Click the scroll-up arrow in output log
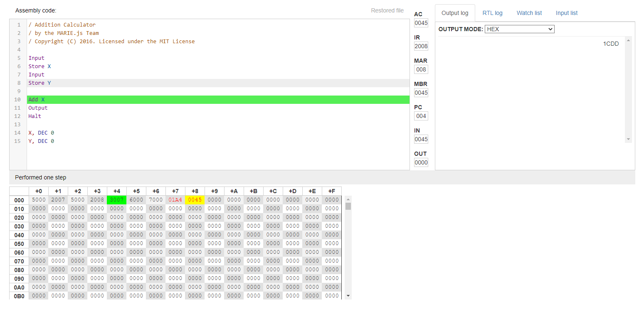The height and width of the screenshot is (319, 644). pos(628,40)
